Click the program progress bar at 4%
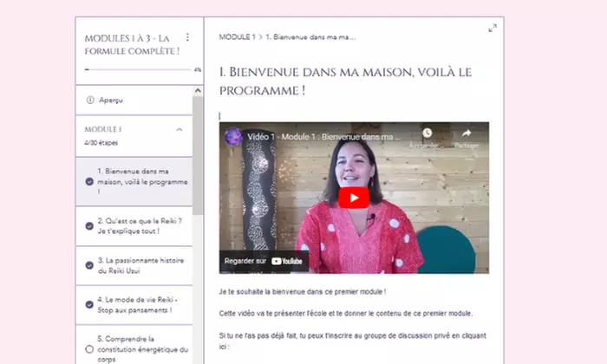 tap(138, 69)
